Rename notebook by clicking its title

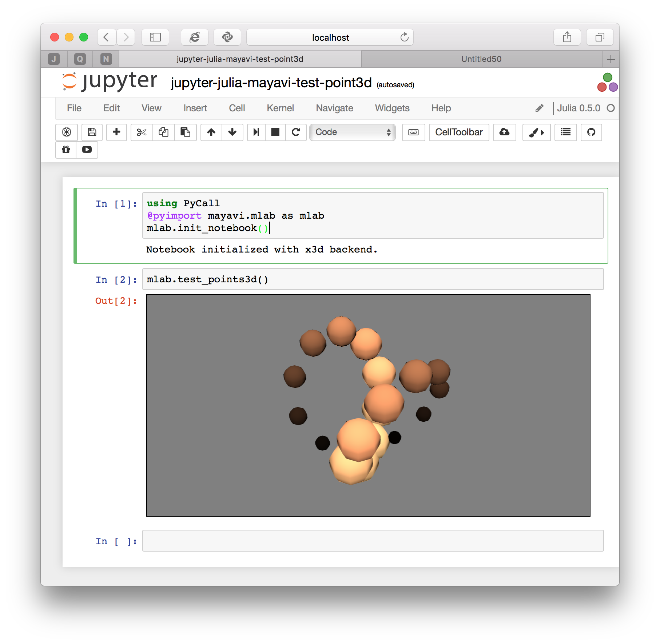(271, 83)
